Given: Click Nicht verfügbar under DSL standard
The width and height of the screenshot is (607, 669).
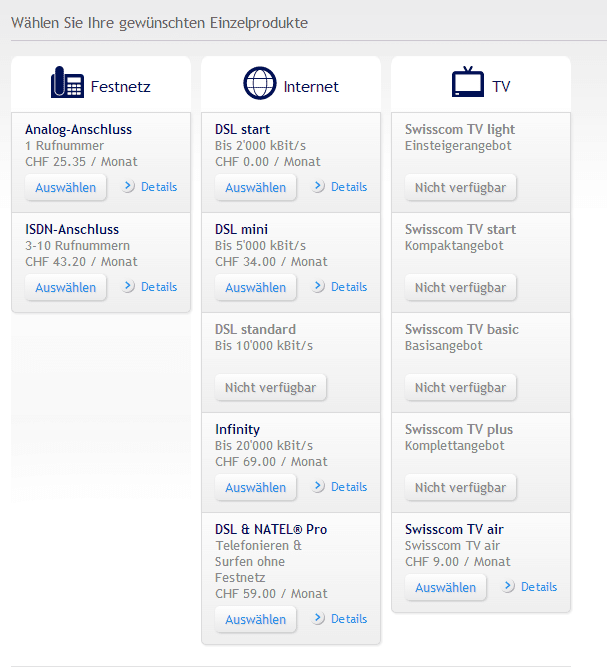Looking at the screenshot, I should [270, 387].
